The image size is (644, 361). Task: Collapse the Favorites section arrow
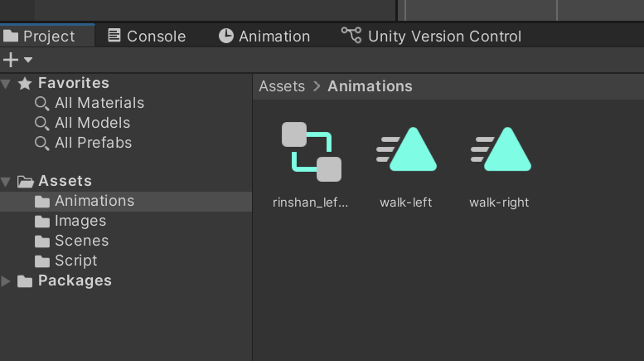(7, 83)
